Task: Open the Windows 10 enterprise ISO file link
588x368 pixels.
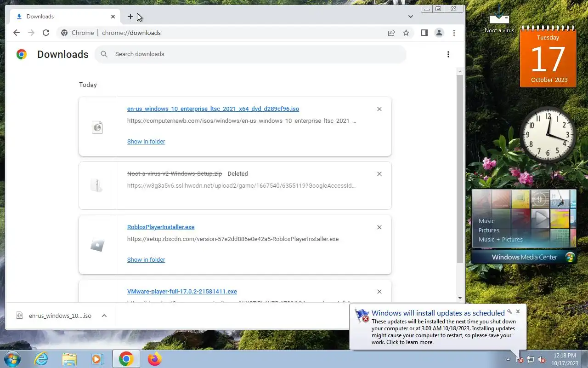Action: [x=213, y=109]
